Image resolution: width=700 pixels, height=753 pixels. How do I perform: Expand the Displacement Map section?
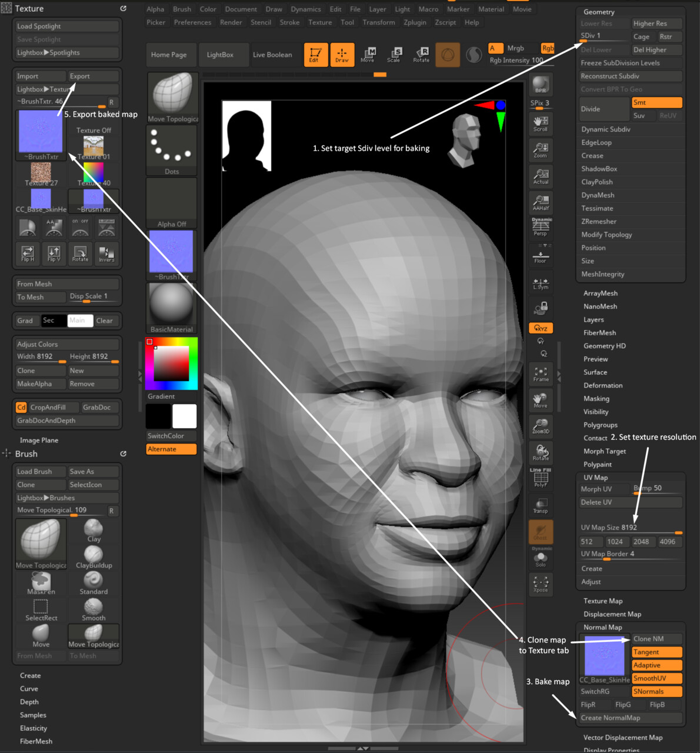point(612,614)
